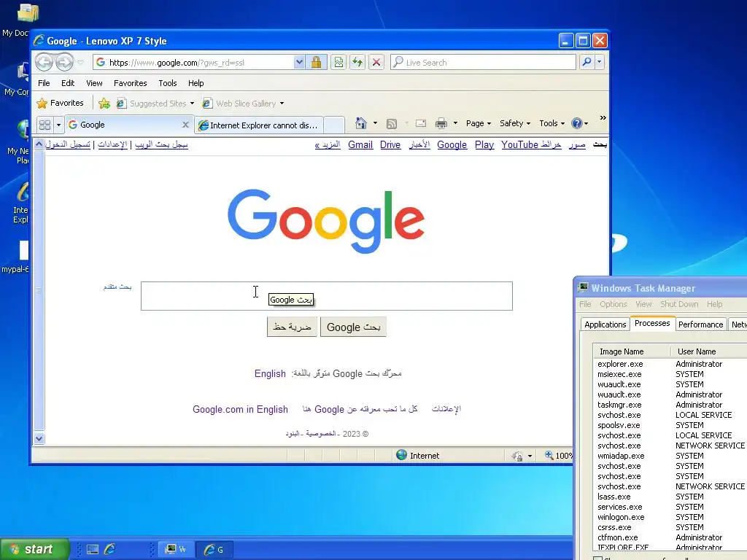This screenshot has width=747, height=560.
Task: Open the View menu in Internet Explorer
Action: 94,83
